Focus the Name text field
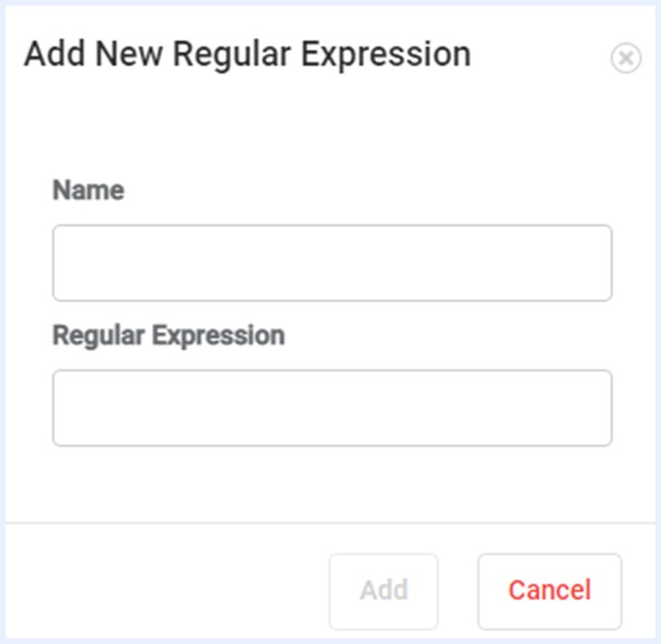This screenshot has width=661, height=644. pyautogui.click(x=331, y=263)
